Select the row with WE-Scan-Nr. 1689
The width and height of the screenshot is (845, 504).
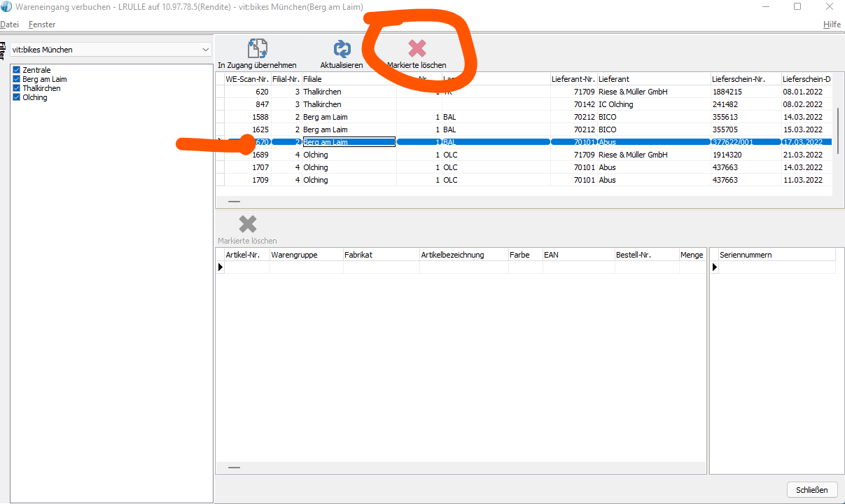click(x=524, y=155)
